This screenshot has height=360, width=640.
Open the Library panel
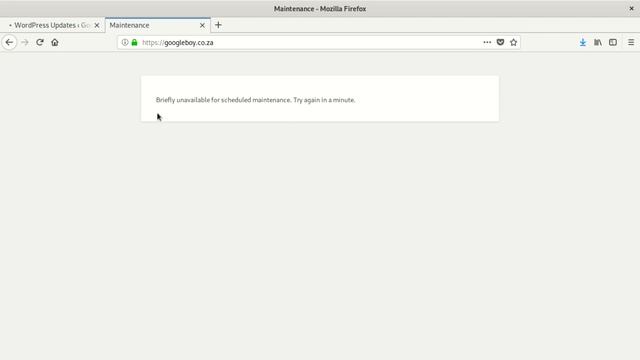pyautogui.click(x=598, y=42)
